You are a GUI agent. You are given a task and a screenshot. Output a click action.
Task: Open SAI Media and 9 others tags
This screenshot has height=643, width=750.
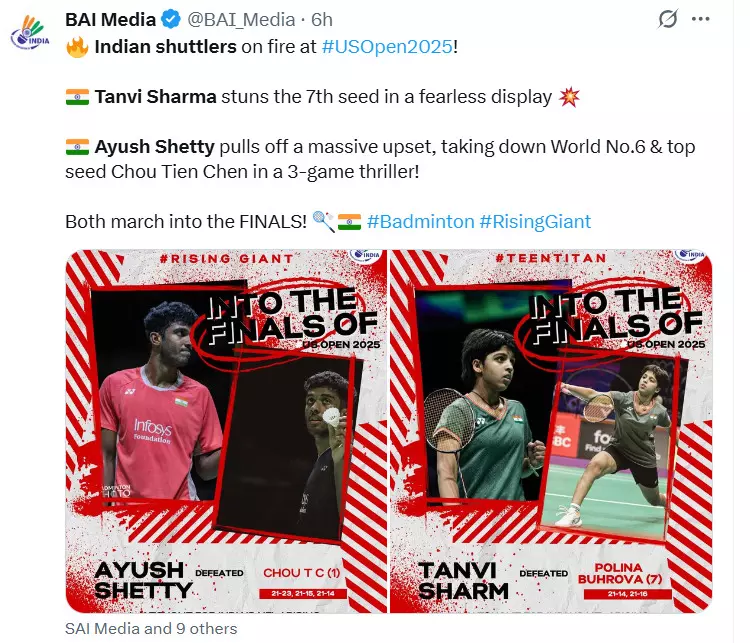[151, 628]
